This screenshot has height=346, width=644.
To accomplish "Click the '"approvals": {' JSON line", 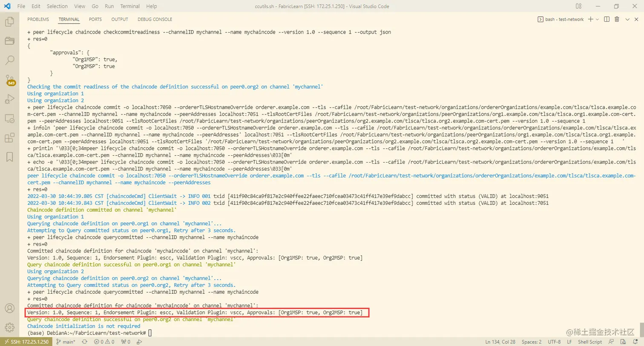I will 69,52.
